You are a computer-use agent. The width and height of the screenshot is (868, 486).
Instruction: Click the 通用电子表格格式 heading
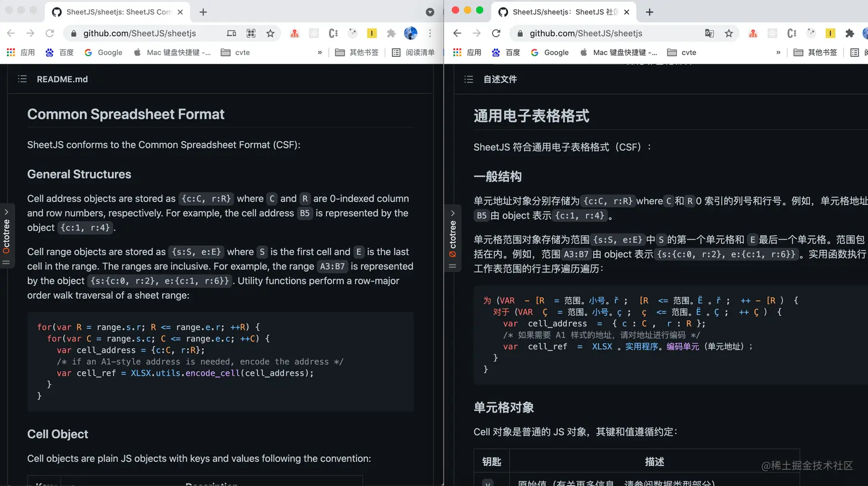tap(532, 116)
